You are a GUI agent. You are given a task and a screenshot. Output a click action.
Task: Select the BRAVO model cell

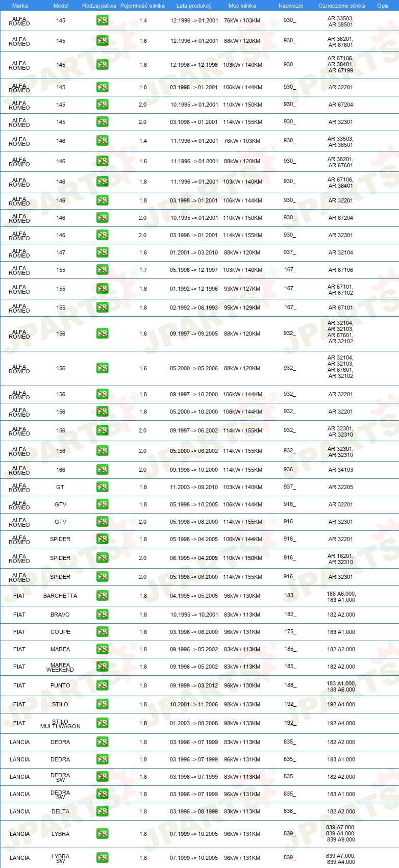click(x=60, y=615)
